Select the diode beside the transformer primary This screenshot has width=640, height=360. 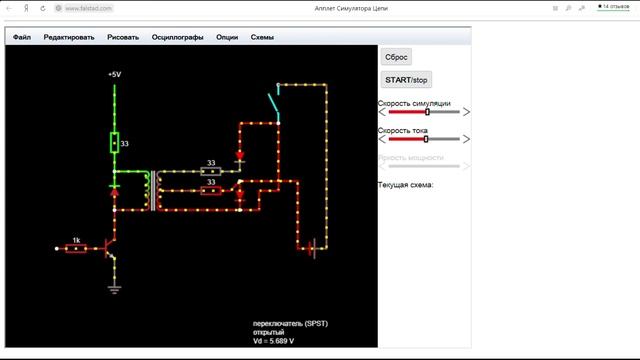[x=115, y=190]
